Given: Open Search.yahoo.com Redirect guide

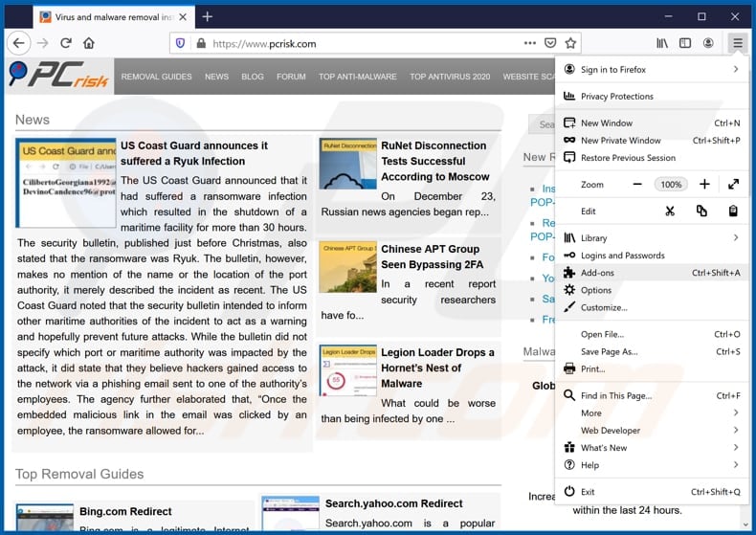Looking at the screenshot, I should tap(394, 503).
